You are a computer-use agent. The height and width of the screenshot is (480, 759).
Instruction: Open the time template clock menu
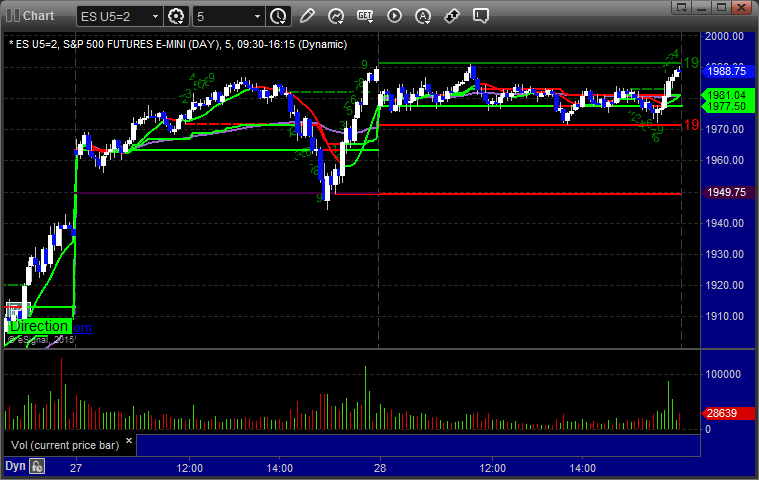278,16
